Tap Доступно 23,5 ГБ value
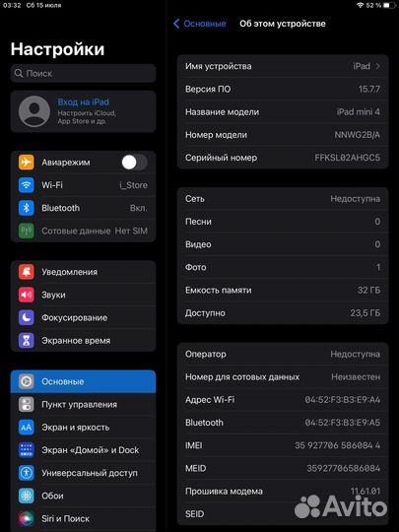 pyautogui.click(x=366, y=313)
